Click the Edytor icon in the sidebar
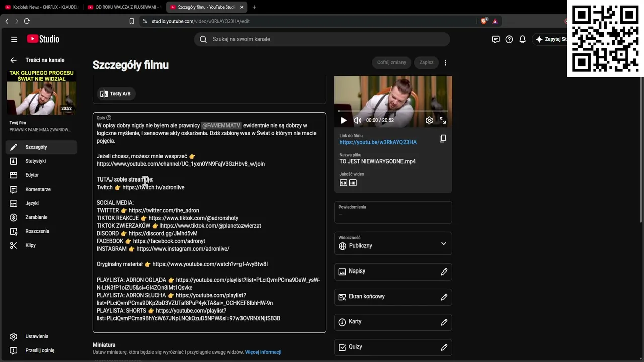This screenshot has height=362, width=644. click(14, 175)
